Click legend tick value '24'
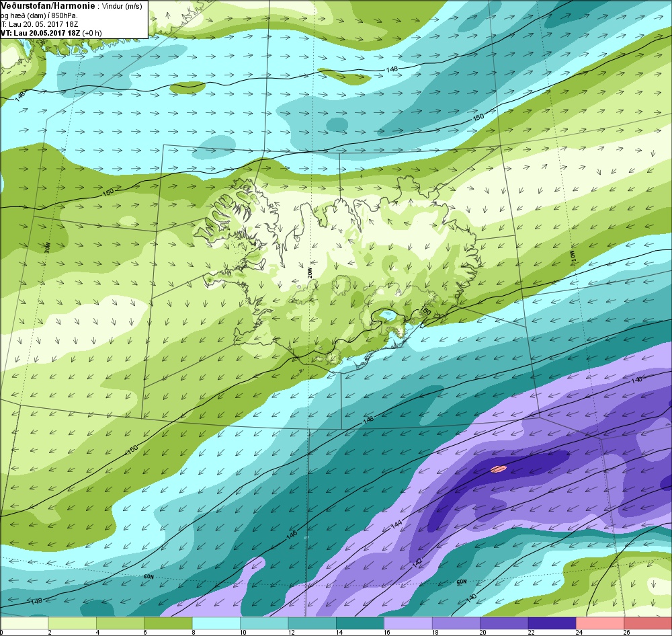The width and height of the screenshot is (672, 636). [579, 632]
